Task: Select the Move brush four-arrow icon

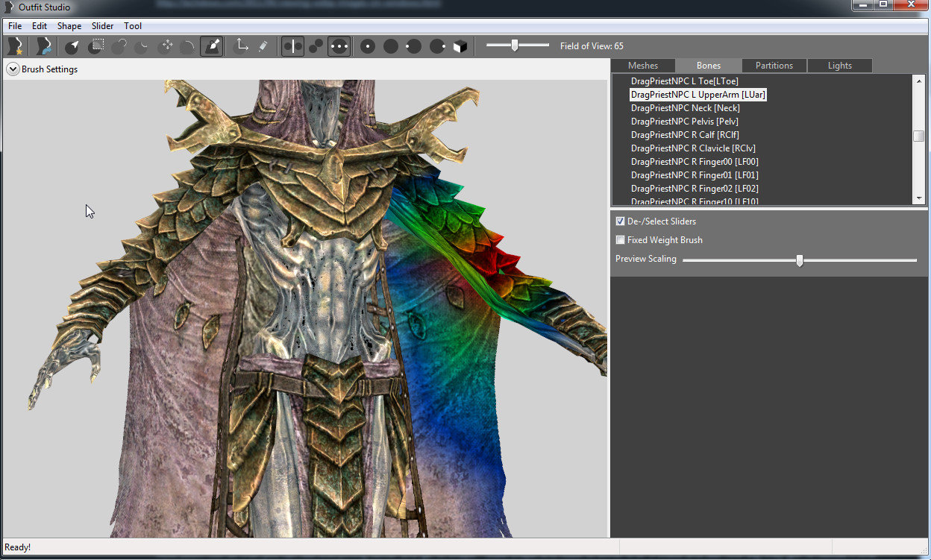Action: (x=165, y=46)
